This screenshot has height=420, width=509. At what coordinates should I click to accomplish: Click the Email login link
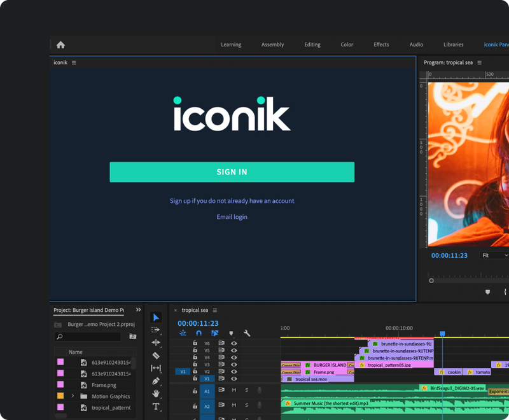coord(232,216)
